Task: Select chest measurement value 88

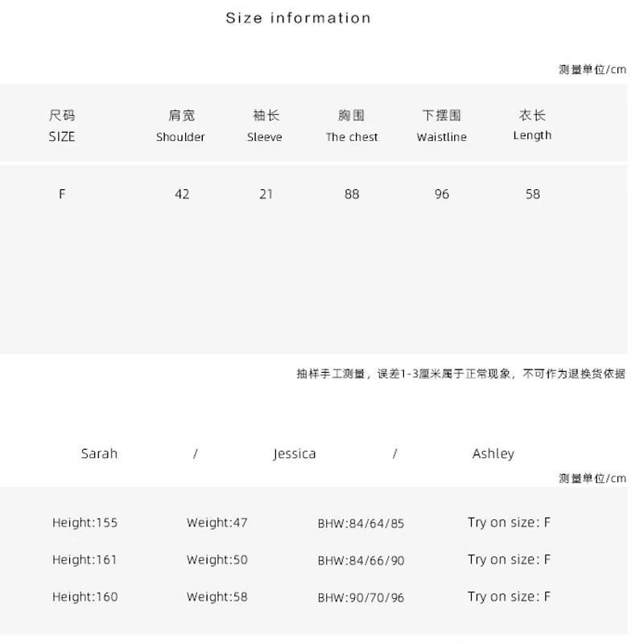Action: click(352, 194)
